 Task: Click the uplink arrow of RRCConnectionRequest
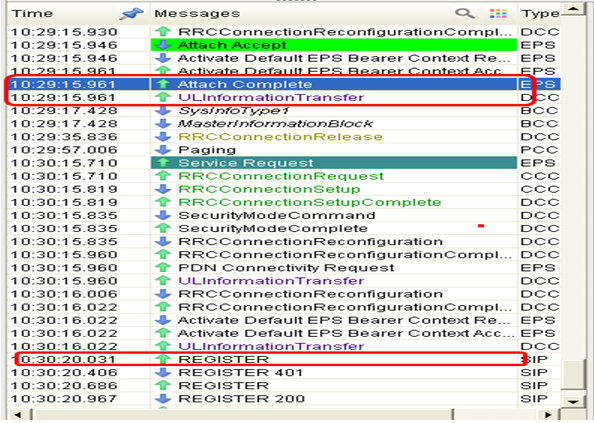click(163, 176)
